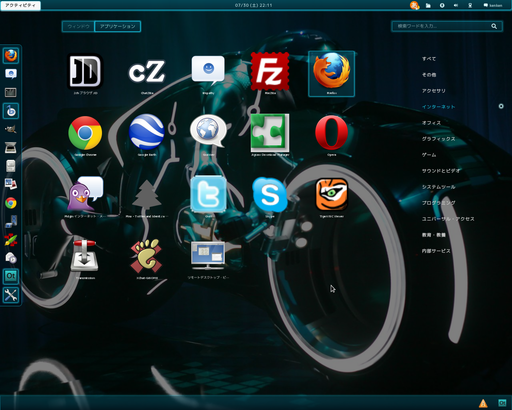Open Pidgin instant messenger
The image size is (512, 410).
point(85,194)
